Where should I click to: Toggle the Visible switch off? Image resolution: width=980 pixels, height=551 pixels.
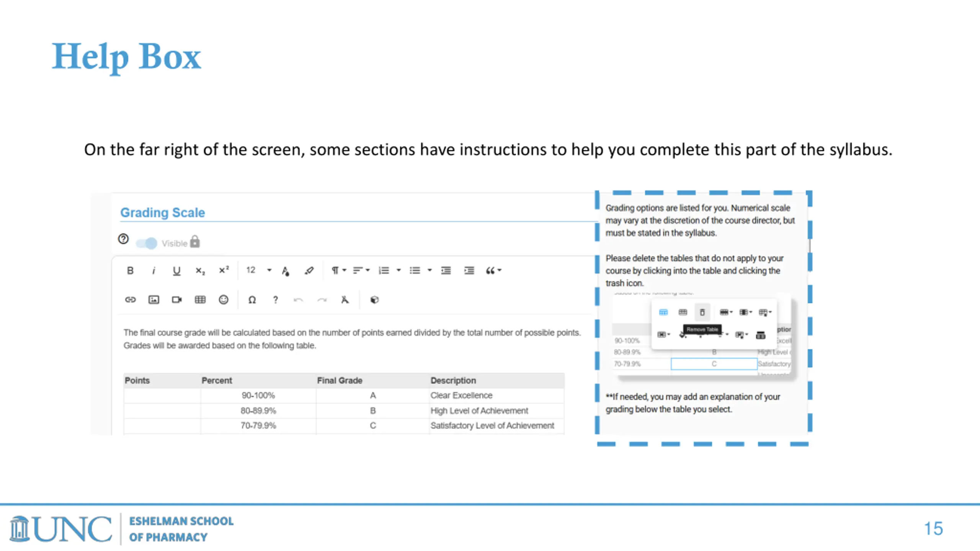point(147,243)
